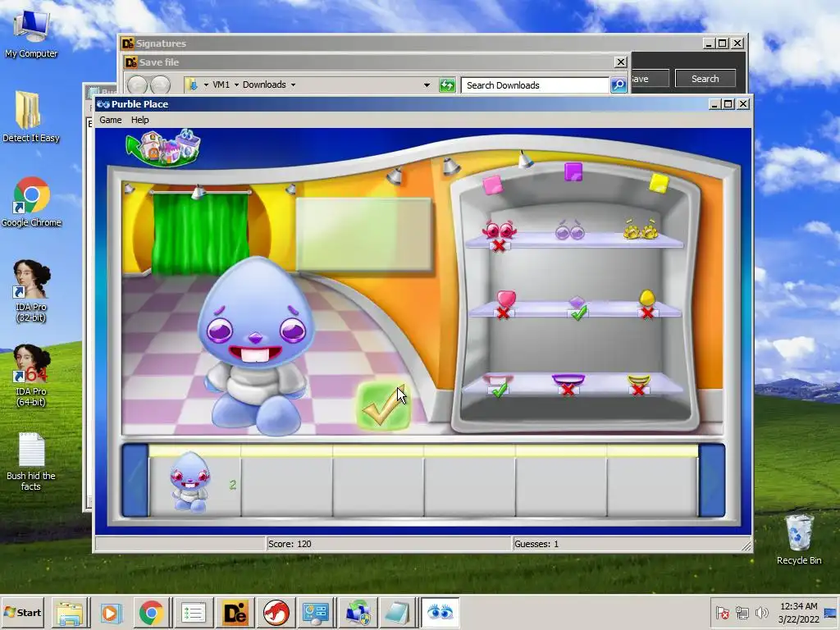Click the purple color cube above shelf

573,172
